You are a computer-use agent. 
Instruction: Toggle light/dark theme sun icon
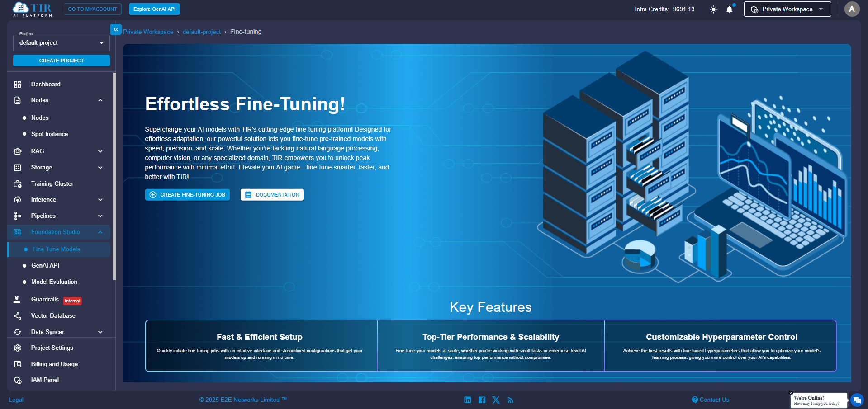click(x=713, y=9)
